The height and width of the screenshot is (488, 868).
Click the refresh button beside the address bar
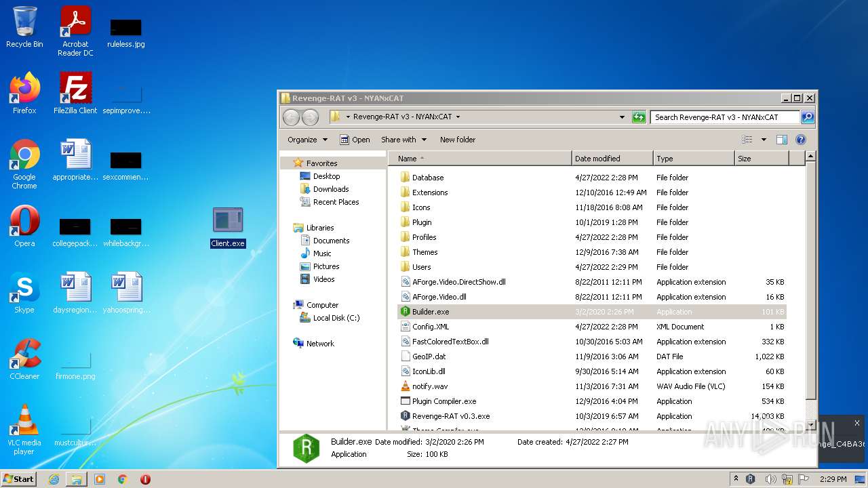(x=638, y=117)
